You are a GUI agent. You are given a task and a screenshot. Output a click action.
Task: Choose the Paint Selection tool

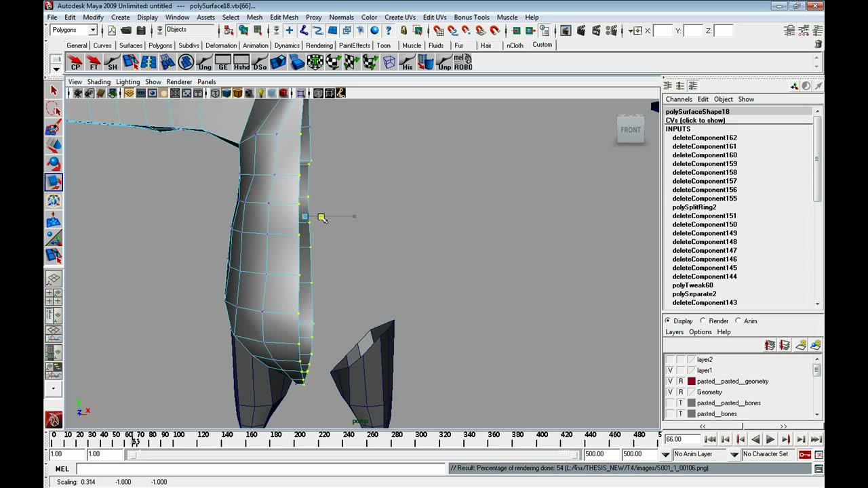tap(54, 127)
